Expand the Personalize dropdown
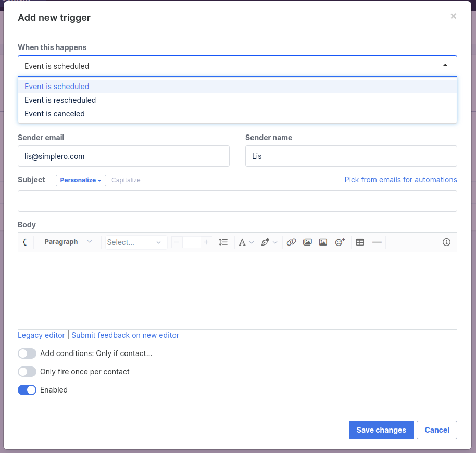476x453 pixels. [81, 180]
